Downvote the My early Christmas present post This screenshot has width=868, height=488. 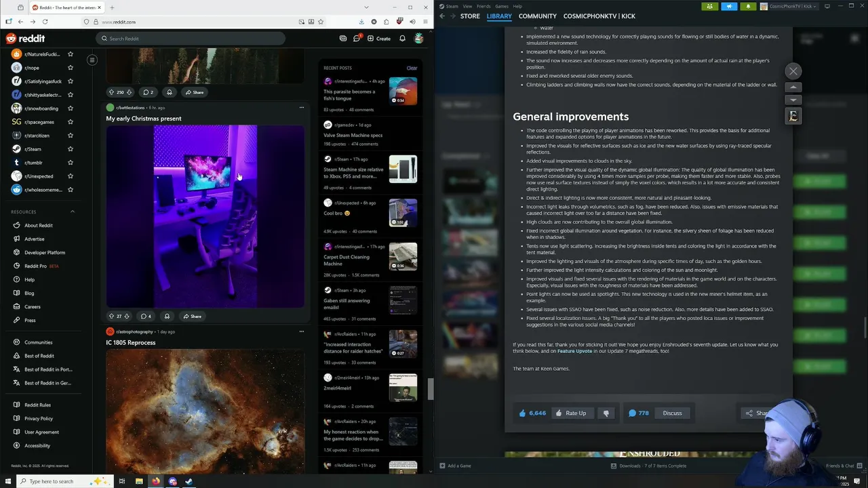click(128, 316)
